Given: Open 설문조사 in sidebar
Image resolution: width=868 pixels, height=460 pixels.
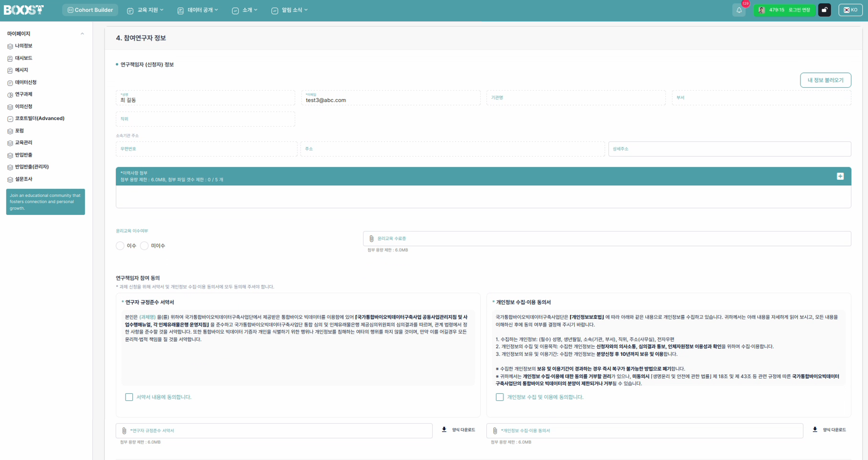Looking at the screenshot, I should (x=24, y=179).
